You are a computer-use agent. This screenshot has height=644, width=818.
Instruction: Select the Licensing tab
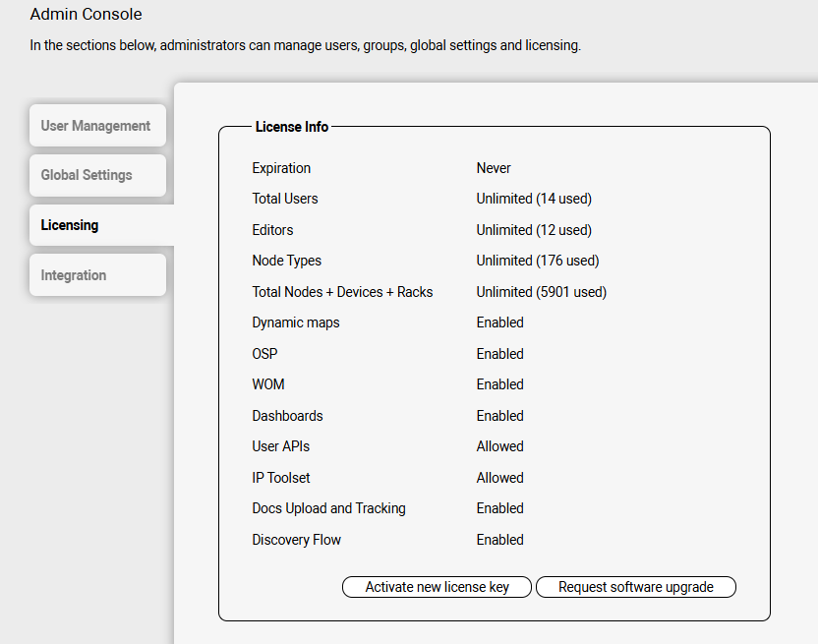click(70, 225)
